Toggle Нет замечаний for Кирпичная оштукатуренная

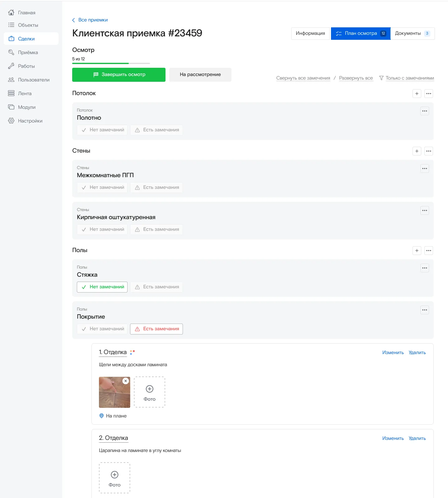click(102, 229)
